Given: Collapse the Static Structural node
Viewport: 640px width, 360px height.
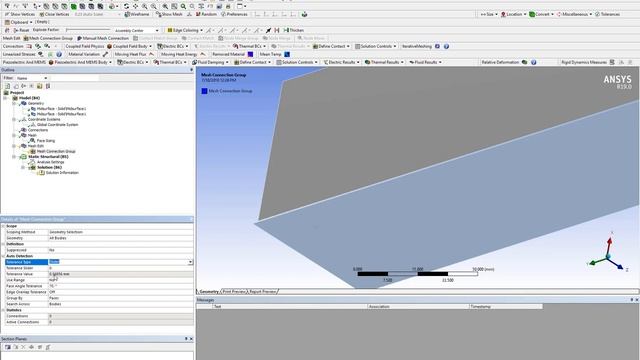Looking at the screenshot, I should 14,157.
